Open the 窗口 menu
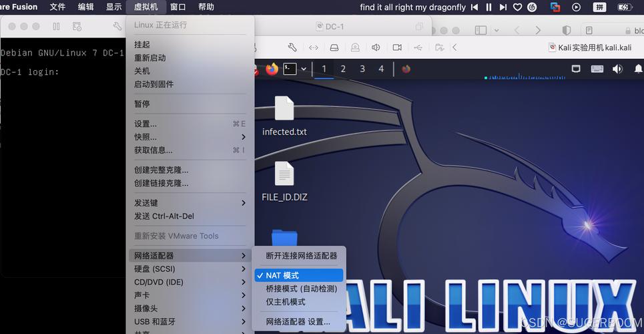 coord(178,7)
